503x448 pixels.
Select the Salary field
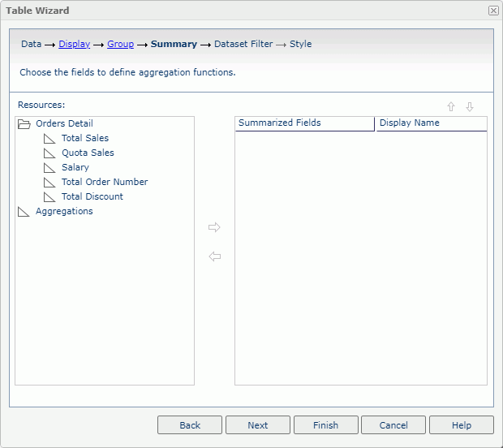tap(75, 167)
